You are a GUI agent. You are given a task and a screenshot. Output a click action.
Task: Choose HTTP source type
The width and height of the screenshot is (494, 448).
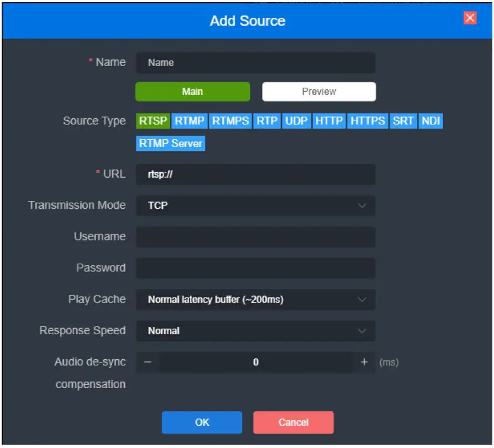click(329, 121)
